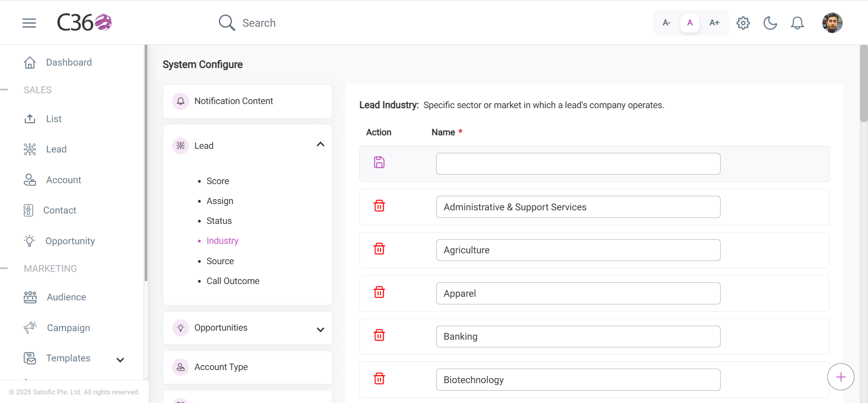Collapse the Lead section chevron
Screen dimensions: 868x403
(x=321, y=144)
